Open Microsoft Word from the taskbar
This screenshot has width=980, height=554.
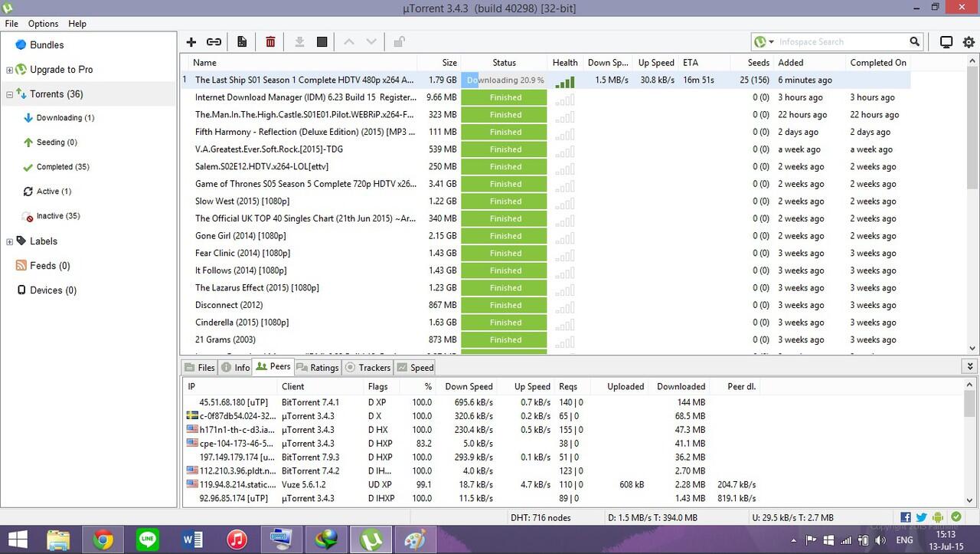coord(192,539)
